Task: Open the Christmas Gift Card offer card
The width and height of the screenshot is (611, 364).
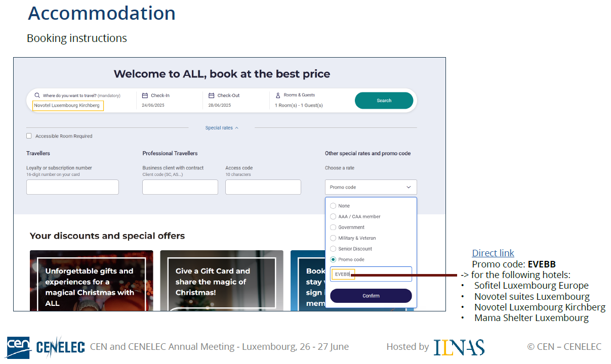Action: click(x=221, y=281)
